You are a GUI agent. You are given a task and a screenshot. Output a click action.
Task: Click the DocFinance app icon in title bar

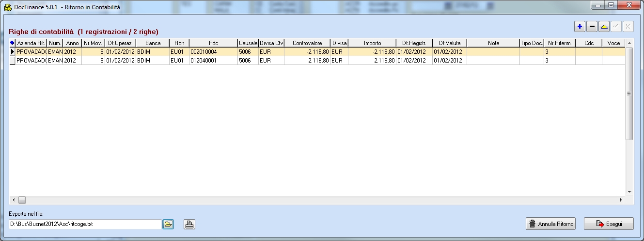click(8, 7)
